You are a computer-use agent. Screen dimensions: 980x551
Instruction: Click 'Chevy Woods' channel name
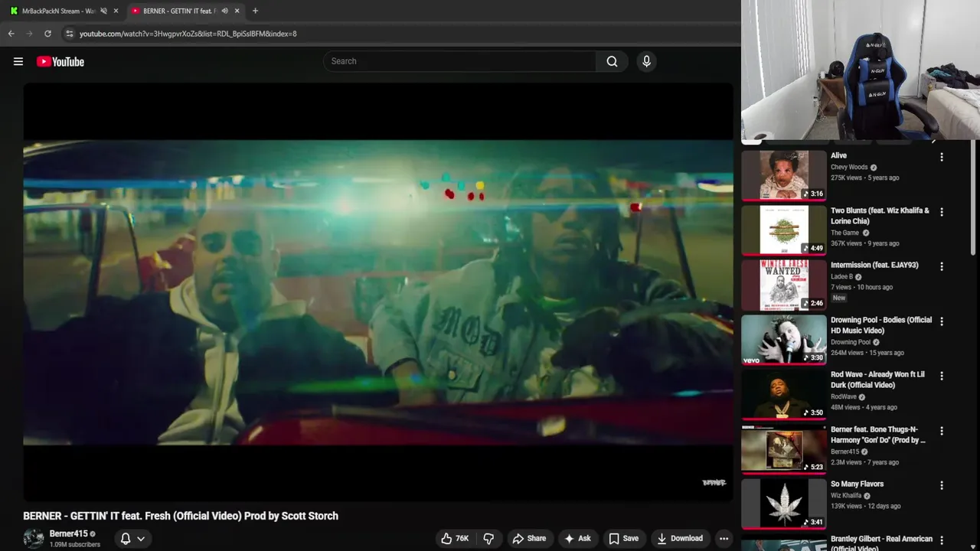[849, 167]
